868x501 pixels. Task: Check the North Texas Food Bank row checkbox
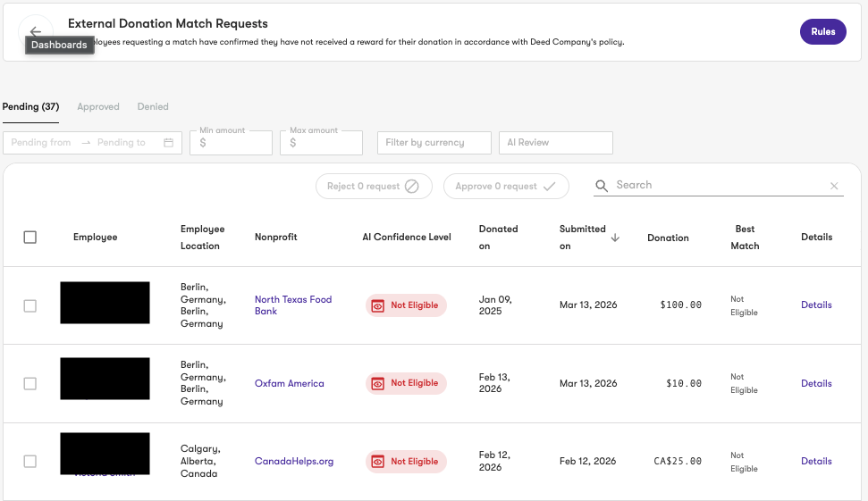(x=30, y=305)
